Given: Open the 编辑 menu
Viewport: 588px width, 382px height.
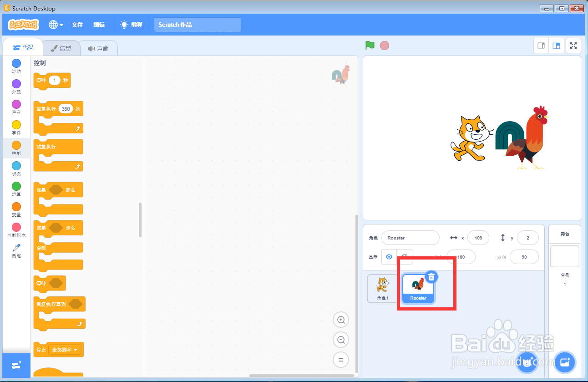Looking at the screenshot, I should point(99,25).
